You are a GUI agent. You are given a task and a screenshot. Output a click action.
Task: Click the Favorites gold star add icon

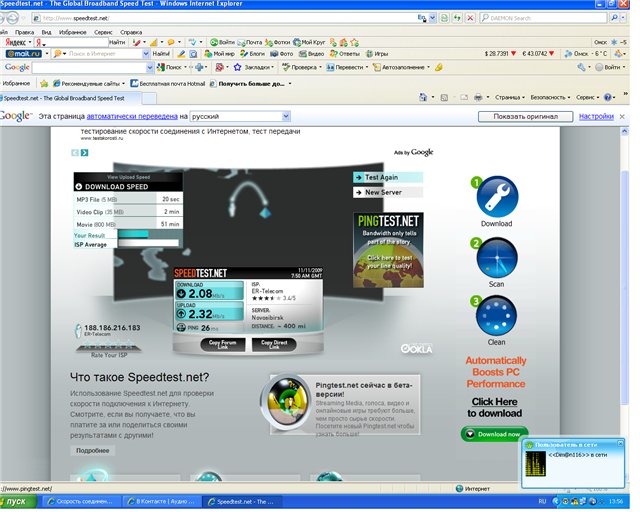point(44,84)
